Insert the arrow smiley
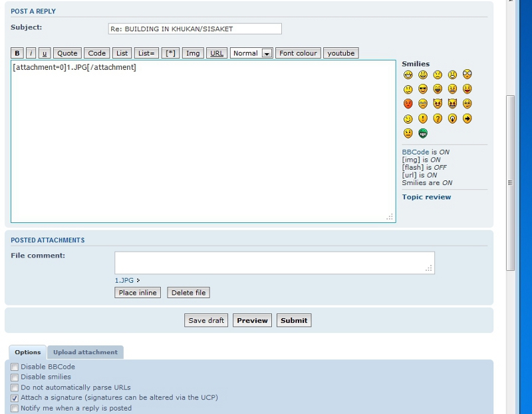Viewport: 532px width, 414px height. (467, 119)
